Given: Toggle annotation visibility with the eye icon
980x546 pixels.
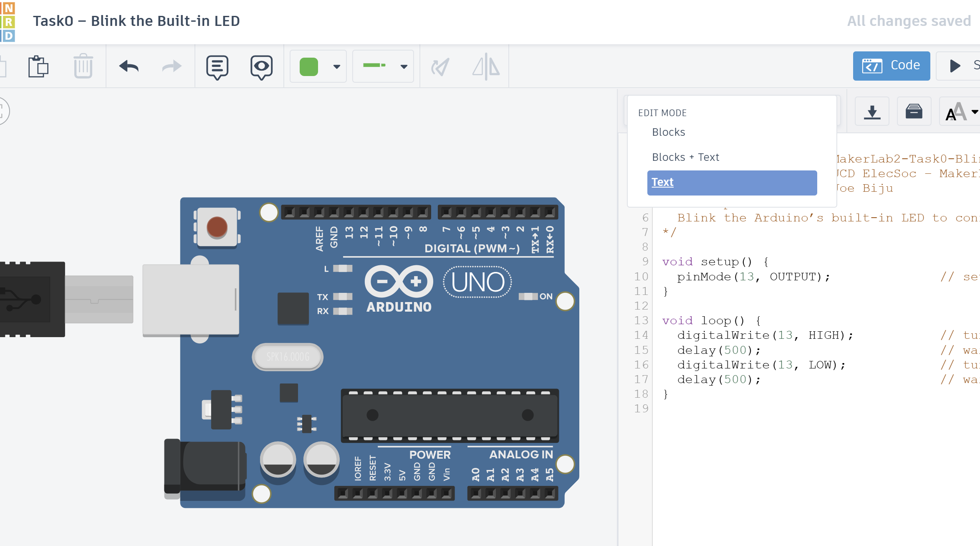Looking at the screenshot, I should (261, 66).
